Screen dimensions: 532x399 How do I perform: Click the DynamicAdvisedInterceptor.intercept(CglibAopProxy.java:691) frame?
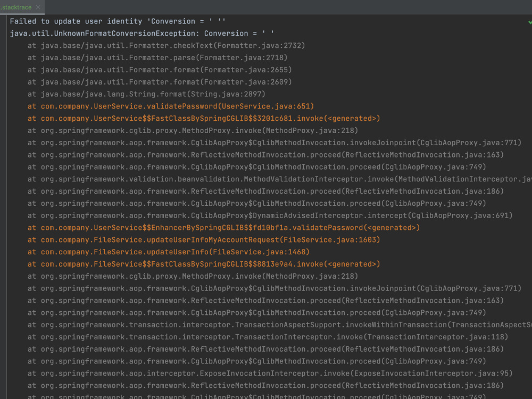(x=270, y=216)
